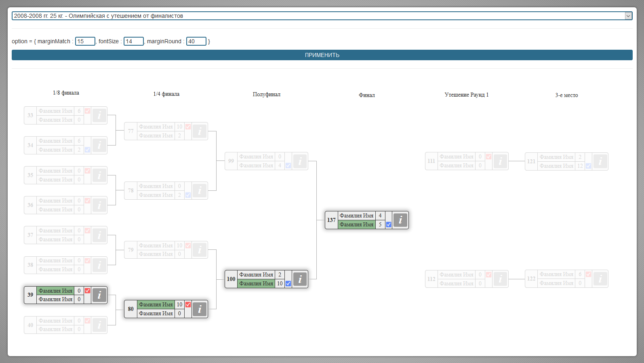The height and width of the screenshot is (363, 644).
Task: Toggle the red checkbox in match 79
Action: [x=188, y=246]
